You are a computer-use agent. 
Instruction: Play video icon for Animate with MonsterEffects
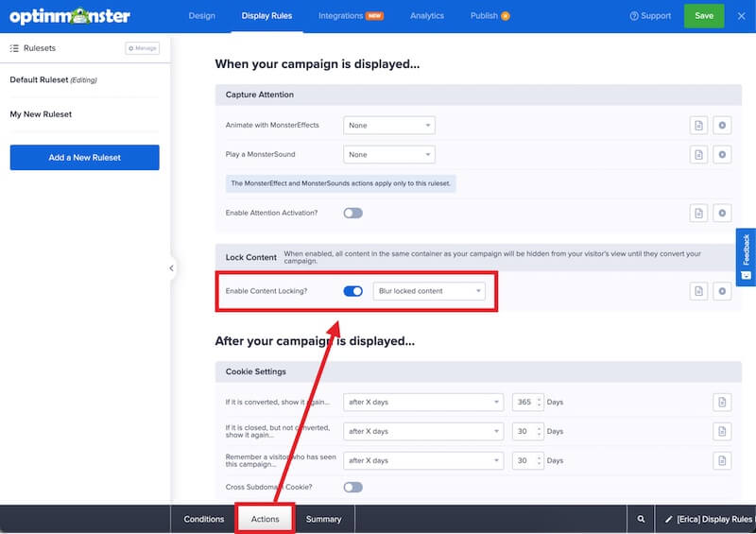coord(722,126)
